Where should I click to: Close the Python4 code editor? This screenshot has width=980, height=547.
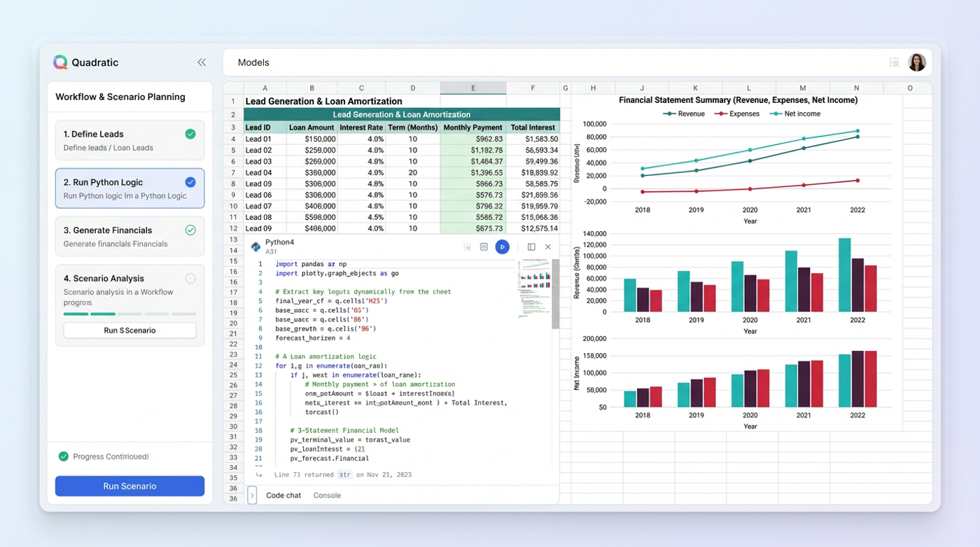pyautogui.click(x=548, y=247)
